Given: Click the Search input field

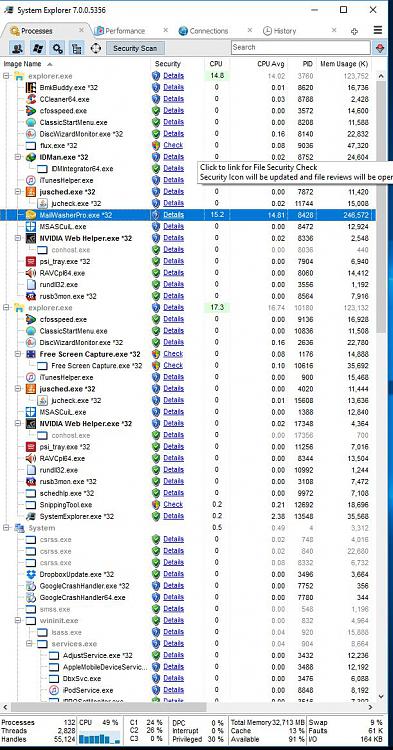Looking at the screenshot, I should pyautogui.click(x=301, y=47).
